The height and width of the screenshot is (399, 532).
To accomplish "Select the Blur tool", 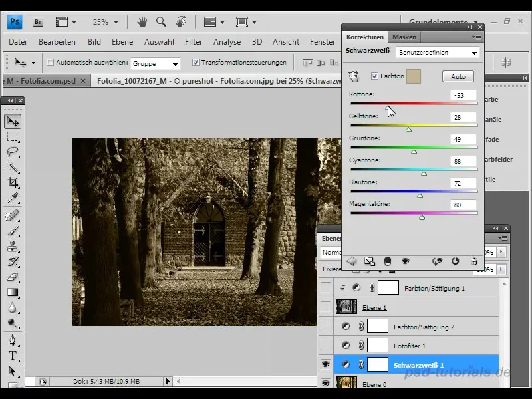I will pyautogui.click(x=13, y=307).
